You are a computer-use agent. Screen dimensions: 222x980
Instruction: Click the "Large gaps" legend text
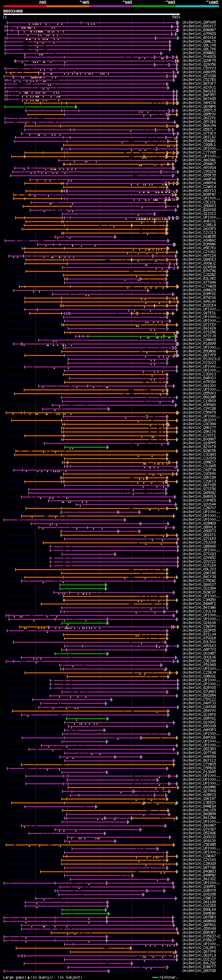point(15,977)
